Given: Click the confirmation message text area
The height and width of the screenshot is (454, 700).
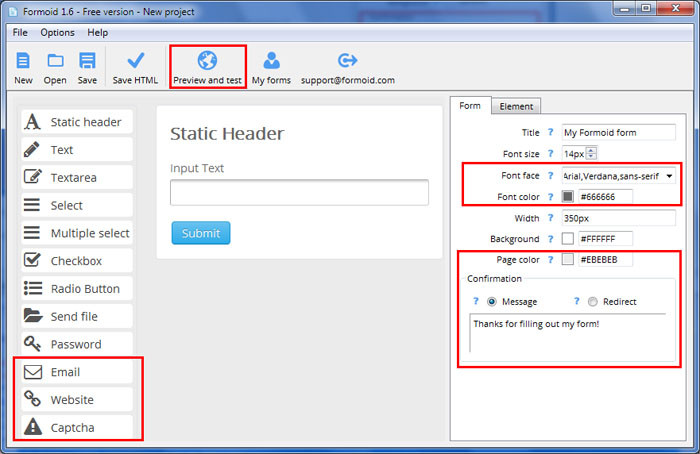Looking at the screenshot, I should click(568, 333).
